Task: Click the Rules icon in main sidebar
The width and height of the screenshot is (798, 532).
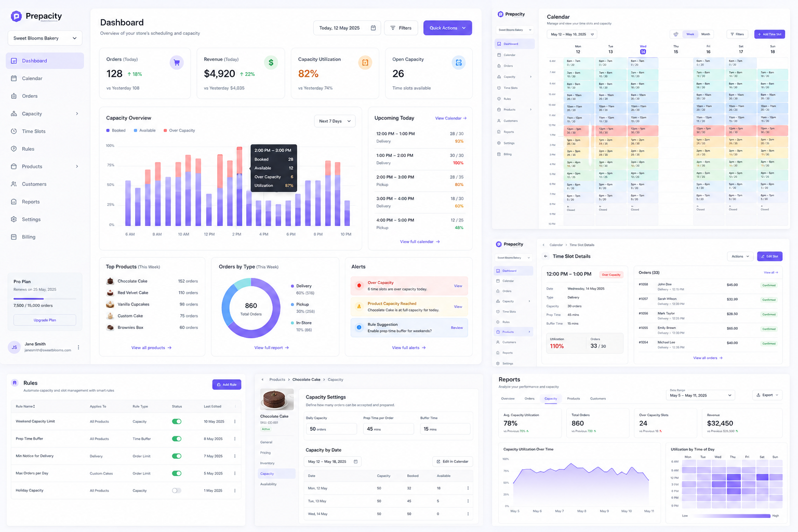Action: (x=14, y=149)
